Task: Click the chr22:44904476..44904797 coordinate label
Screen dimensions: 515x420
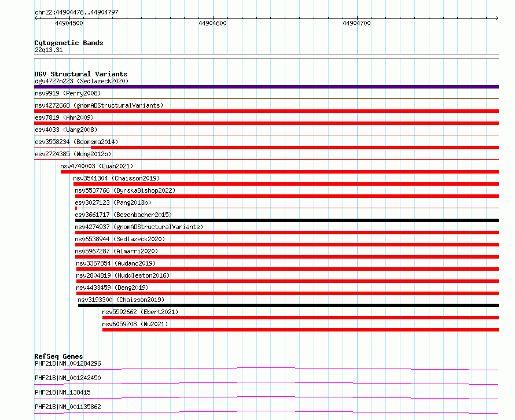Action: tap(76, 12)
